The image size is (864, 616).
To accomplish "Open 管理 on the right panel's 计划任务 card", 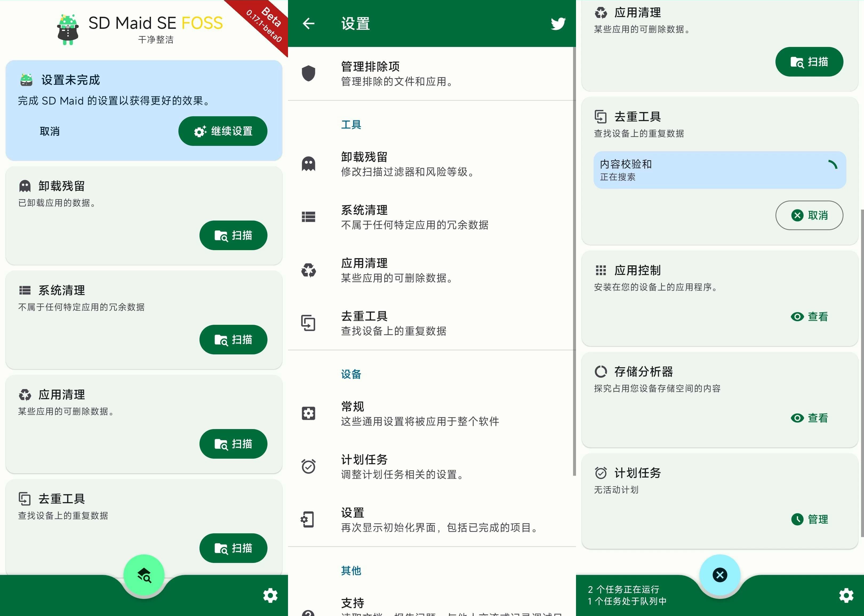I will pos(809,519).
